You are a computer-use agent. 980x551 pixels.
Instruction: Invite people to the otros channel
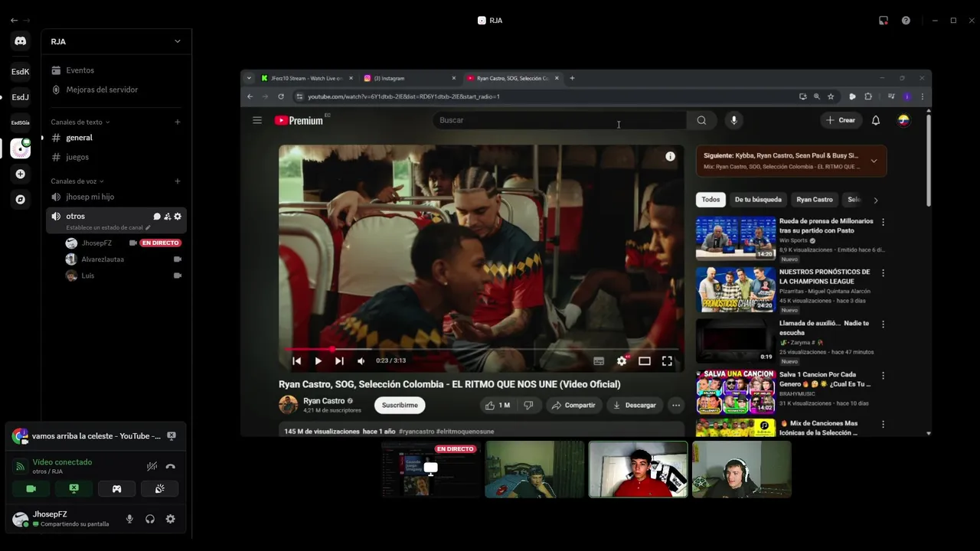tap(167, 217)
